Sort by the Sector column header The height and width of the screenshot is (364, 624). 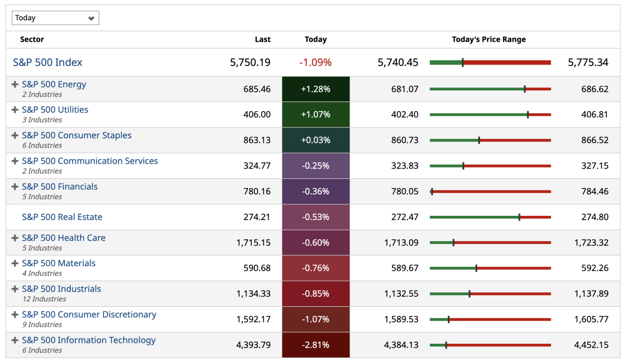(32, 40)
